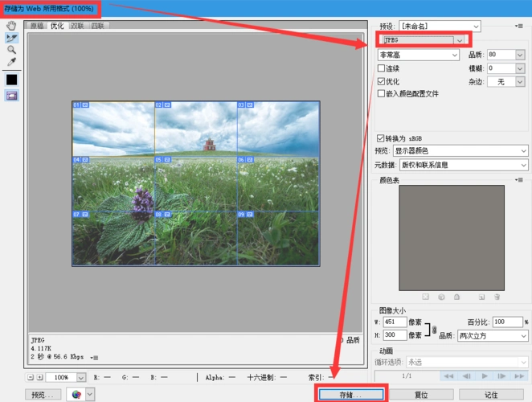Viewport: 532px width, 402px height.
Task: Toggle the 转换为 sRGB checkbox
Action: (381, 138)
